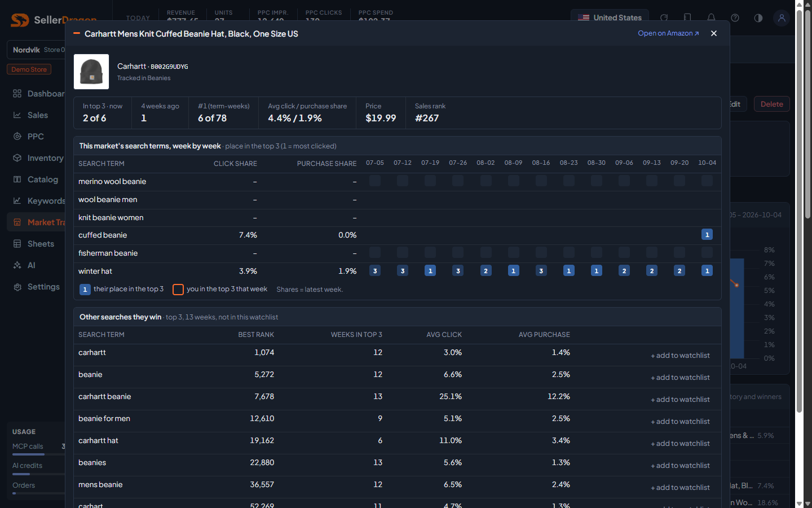
Task: Click Open on Amazon link
Action: [x=668, y=33]
